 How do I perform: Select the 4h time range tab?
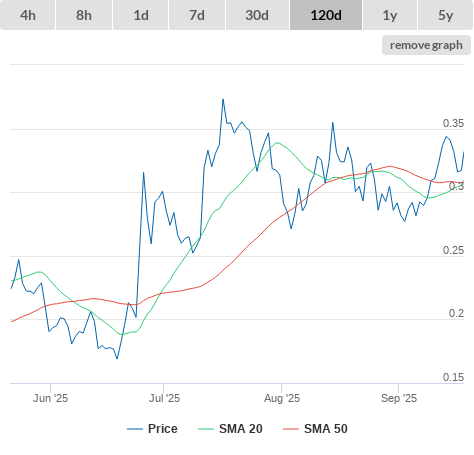coord(28,15)
